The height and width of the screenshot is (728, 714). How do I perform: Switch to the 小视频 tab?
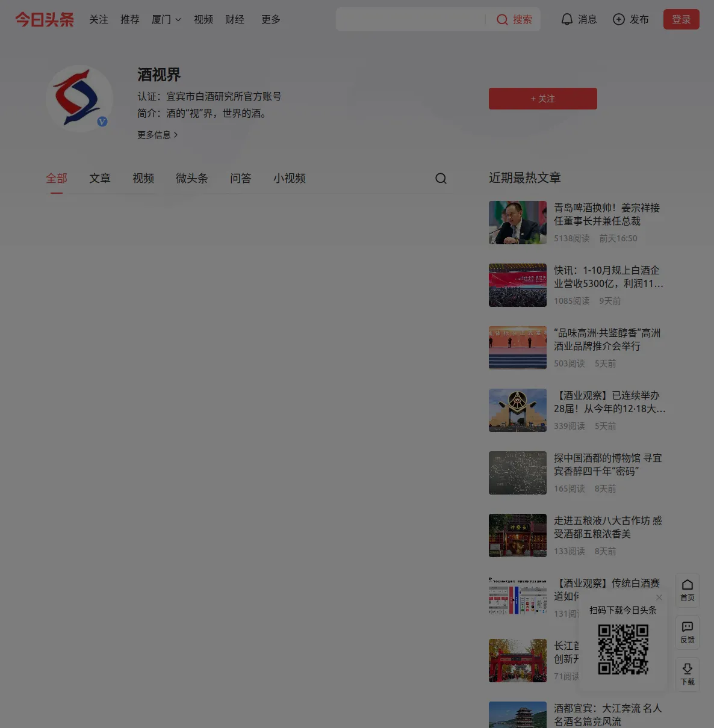pyautogui.click(x=290, y=178)
